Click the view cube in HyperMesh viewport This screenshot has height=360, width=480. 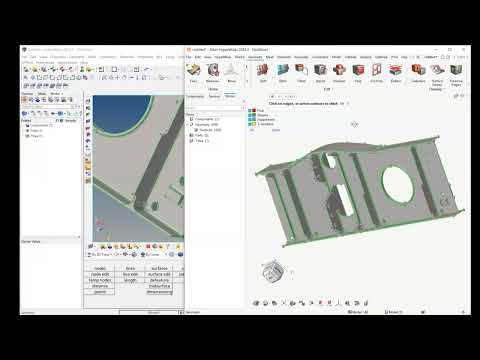click(273, 271)
